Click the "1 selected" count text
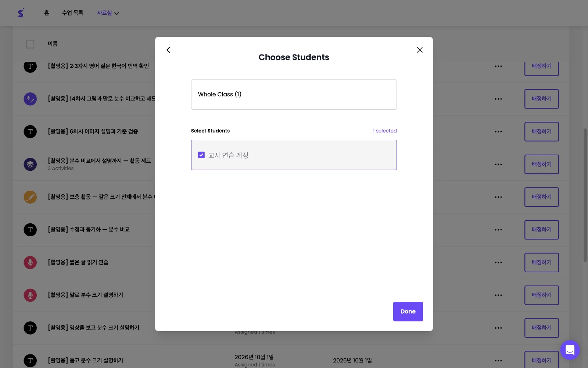 coord(385,131)
